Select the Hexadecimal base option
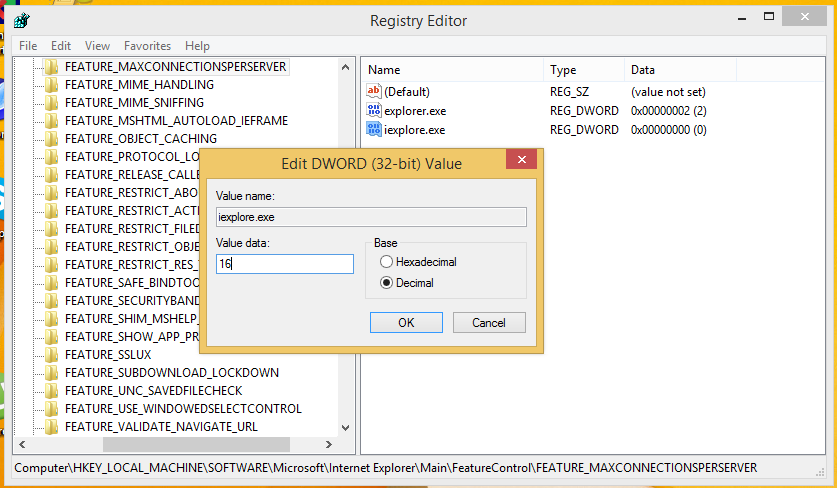The image size is (837, 488). 387,262
